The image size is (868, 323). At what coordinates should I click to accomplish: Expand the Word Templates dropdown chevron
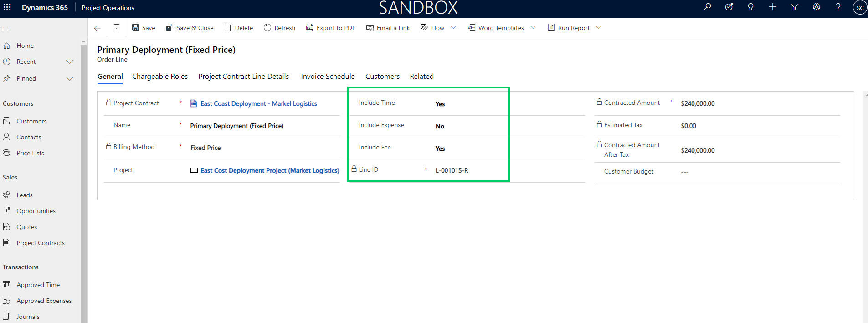[x=533, y=28]
